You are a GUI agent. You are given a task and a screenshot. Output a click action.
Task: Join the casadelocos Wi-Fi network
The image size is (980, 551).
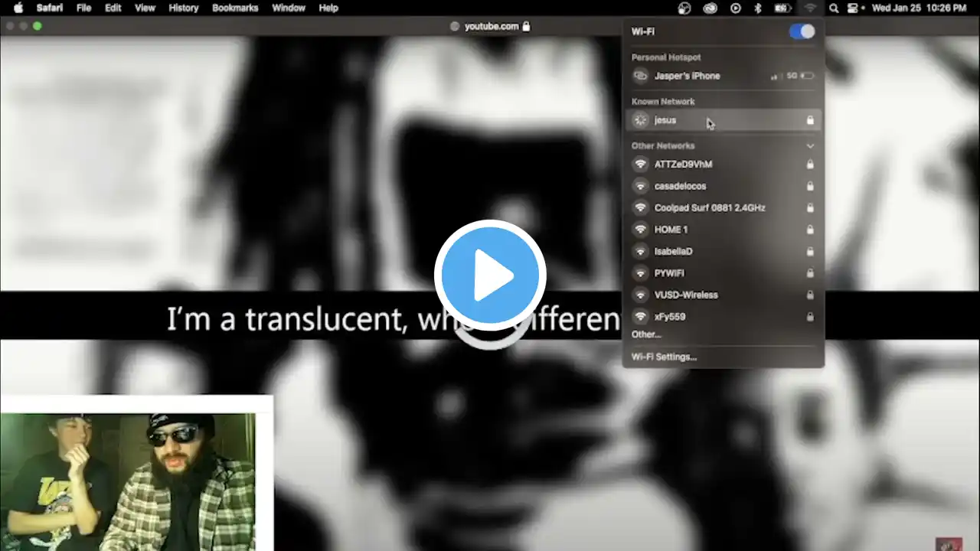723,186
